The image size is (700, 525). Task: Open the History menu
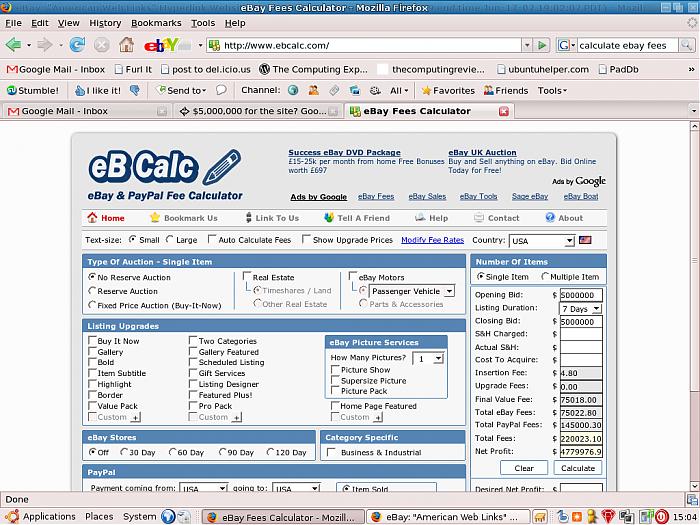[x=105, y=23]
